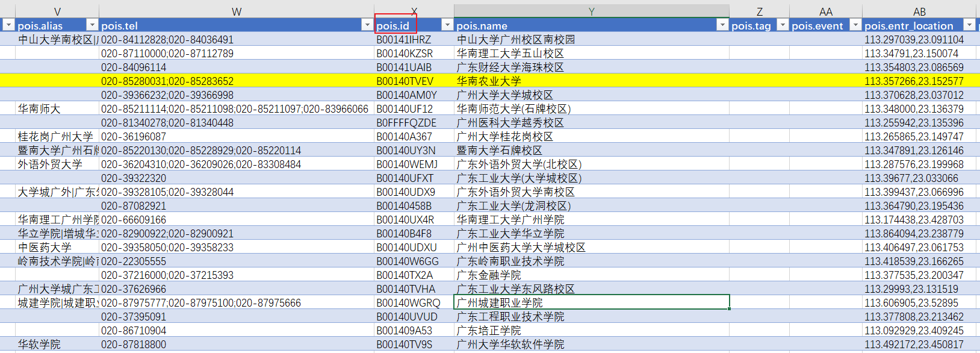Select column Z header
This screenshot has height=353, width=980.
point(760,11)
